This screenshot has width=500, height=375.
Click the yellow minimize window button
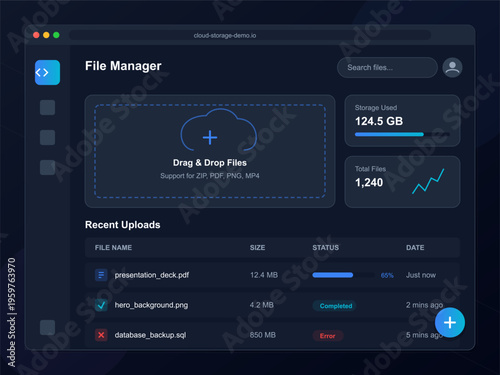click(x=46, y=35)
